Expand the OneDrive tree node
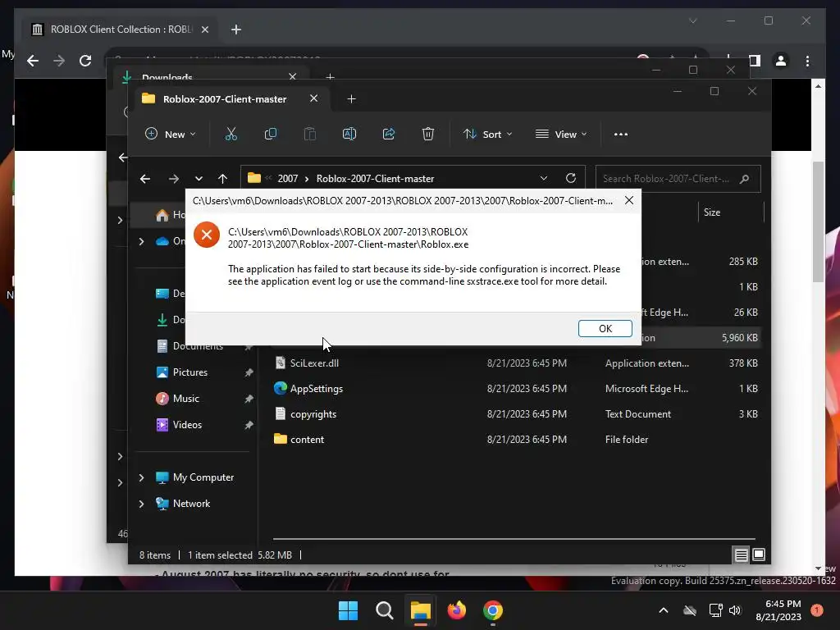This screenshot has width=840, height=630. [x=141, y=242]
